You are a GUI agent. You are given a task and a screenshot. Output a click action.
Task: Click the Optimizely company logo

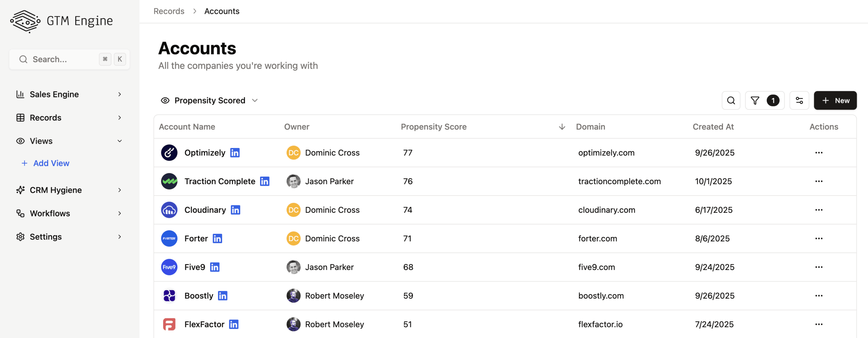pos(169,153)
